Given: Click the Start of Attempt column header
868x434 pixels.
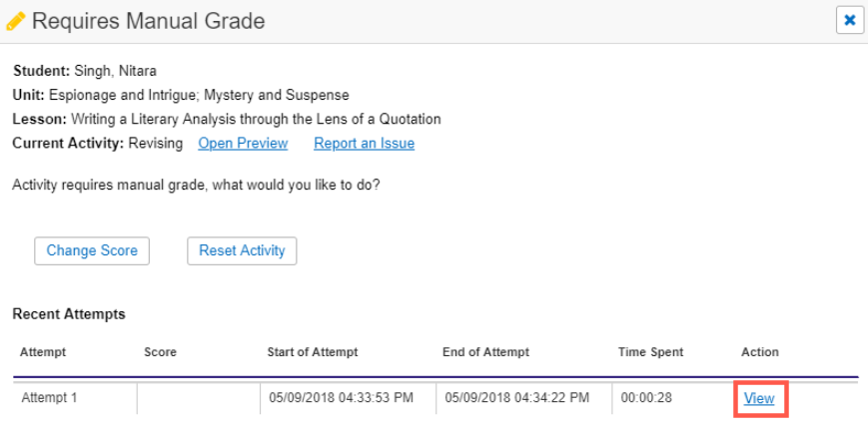Looking at the screenshot, I should [x=313, y=352].
